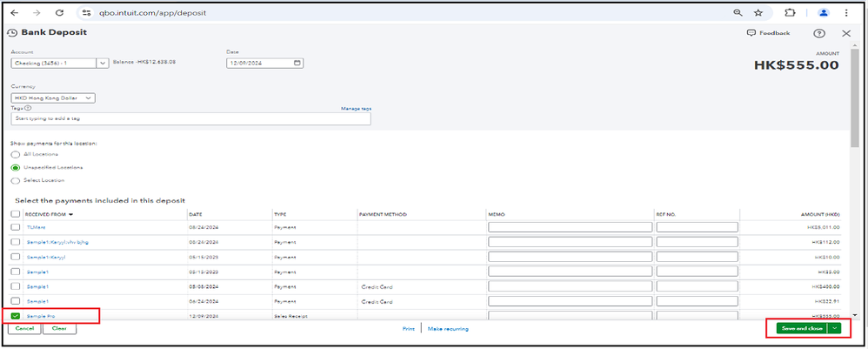This screenshot has height=349, width=868.
Task: Open the browser extensions puzzle icon
Action: point(790,13)
